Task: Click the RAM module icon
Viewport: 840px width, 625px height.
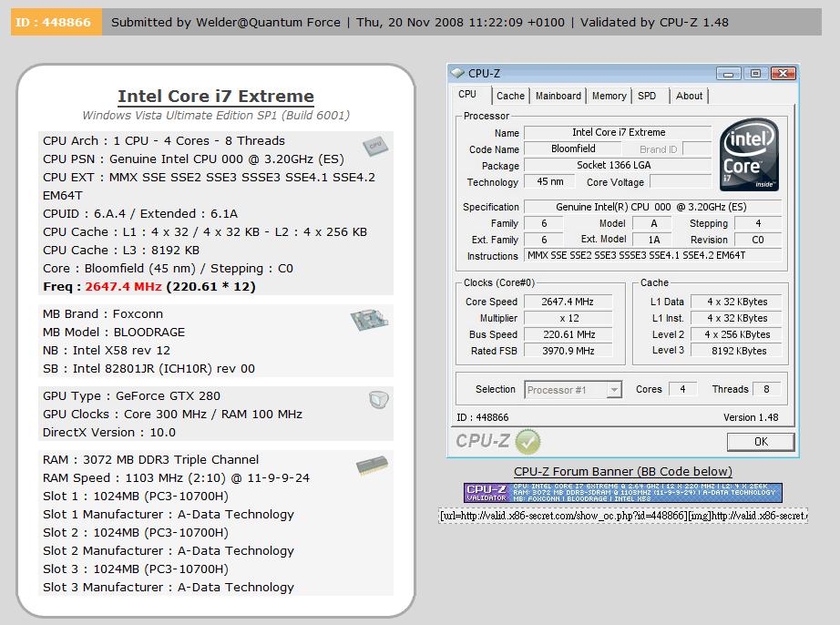Action: click(373, 465)
